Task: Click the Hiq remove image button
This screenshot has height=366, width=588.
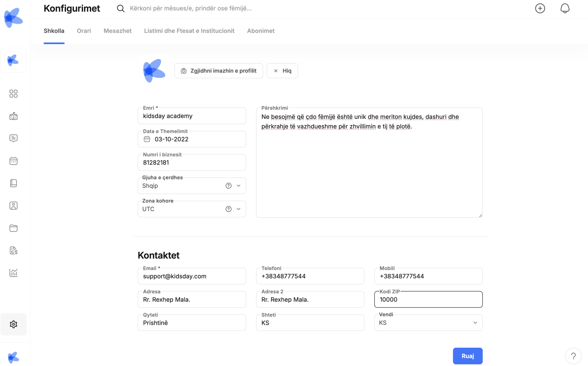Action: click(282, 71)
